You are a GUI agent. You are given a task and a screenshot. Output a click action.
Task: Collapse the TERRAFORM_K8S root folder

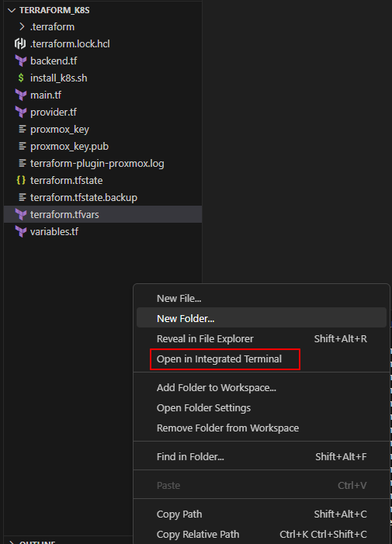12,10
